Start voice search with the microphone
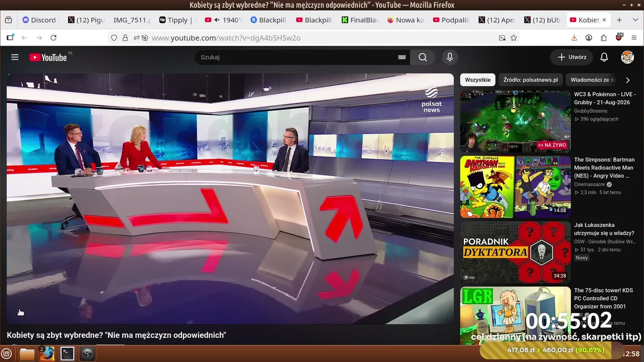This screenshot has width=644, height=362. coord(450,57)
